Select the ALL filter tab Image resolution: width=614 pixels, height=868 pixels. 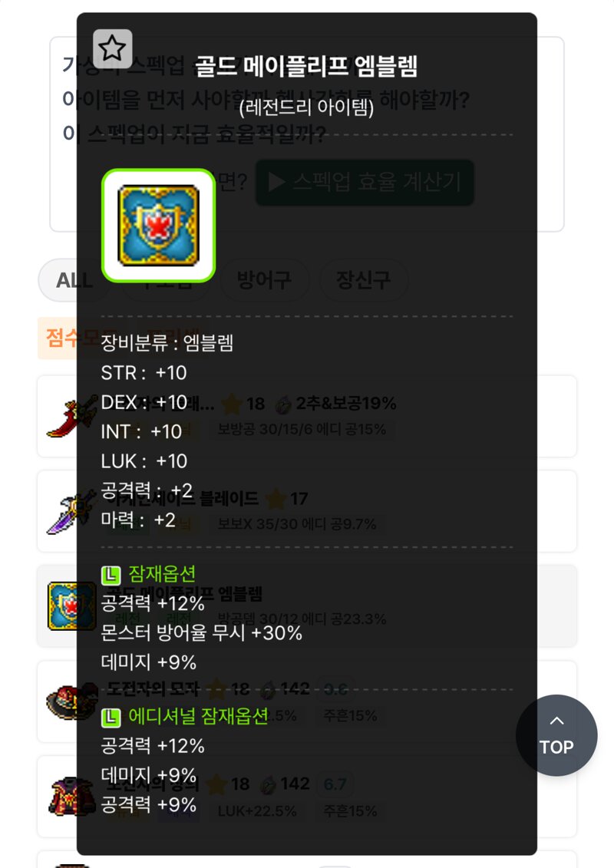tap(74, 280)
